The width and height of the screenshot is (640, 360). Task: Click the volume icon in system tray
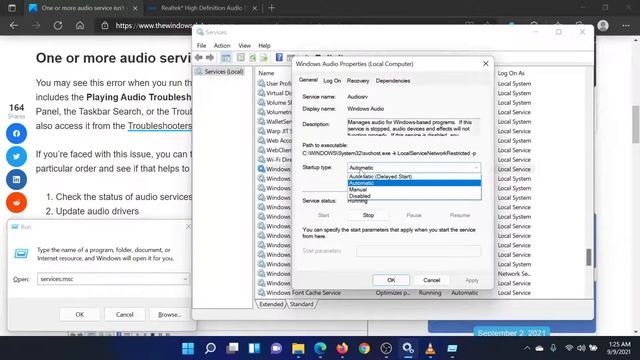[581, 348]
